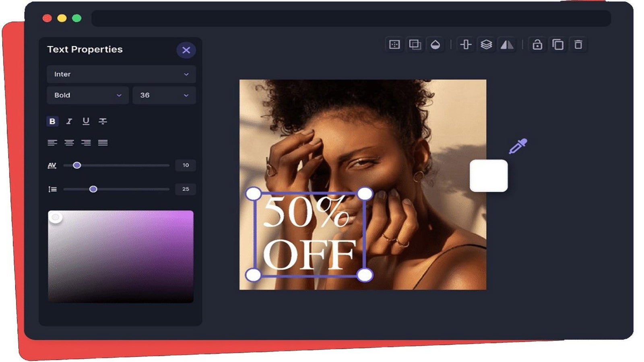Duplicate element using the copy icon
Screen dimensions: 644x362
[x=558, y=45]
